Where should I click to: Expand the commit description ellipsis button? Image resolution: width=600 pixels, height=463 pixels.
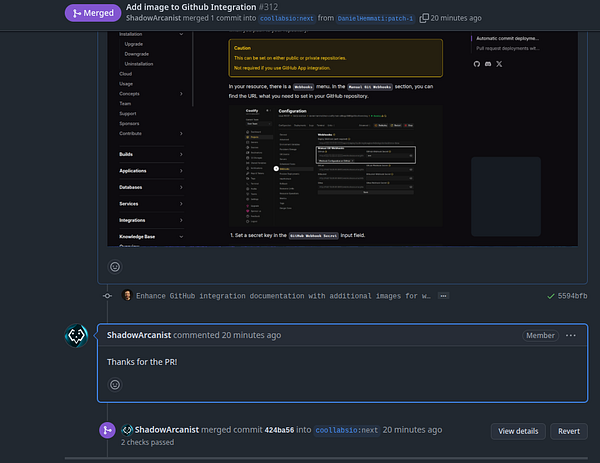coord(443,296)
